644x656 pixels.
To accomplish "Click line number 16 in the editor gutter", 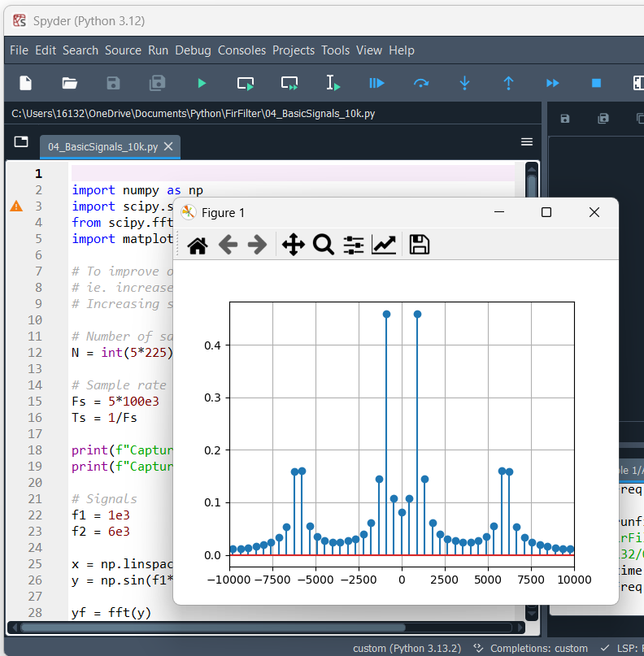I will 35,418.
